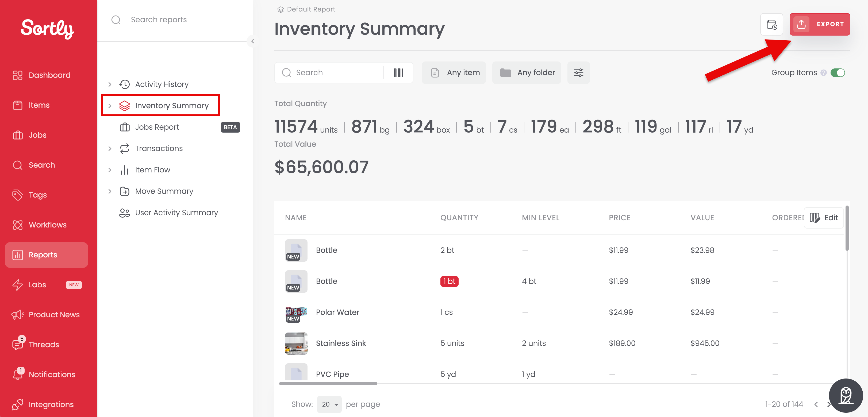Open the rows per page dropdown

329,404
